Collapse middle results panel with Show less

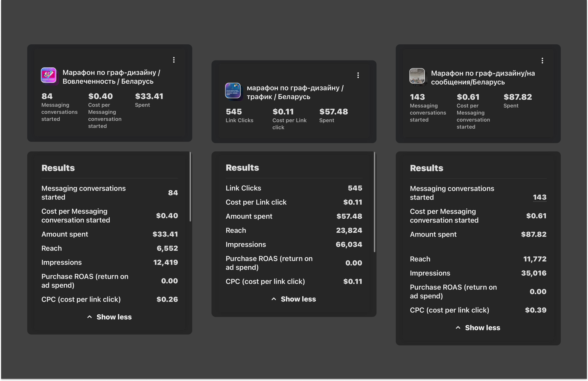298,299
